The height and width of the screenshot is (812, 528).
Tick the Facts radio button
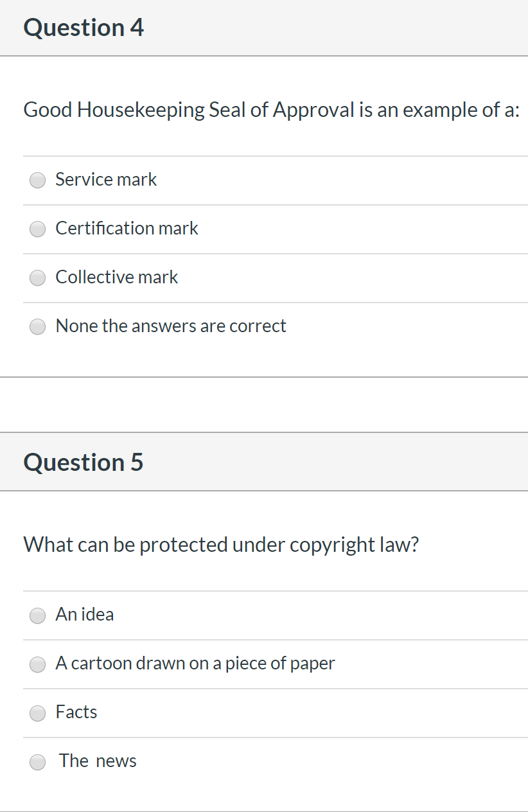pos(38,713)
